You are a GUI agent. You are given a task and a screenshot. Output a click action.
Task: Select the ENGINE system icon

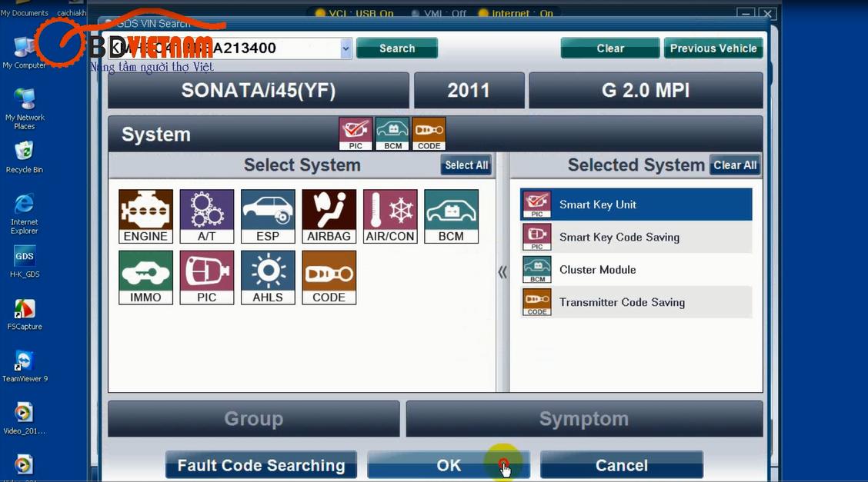tap(145, 216)
